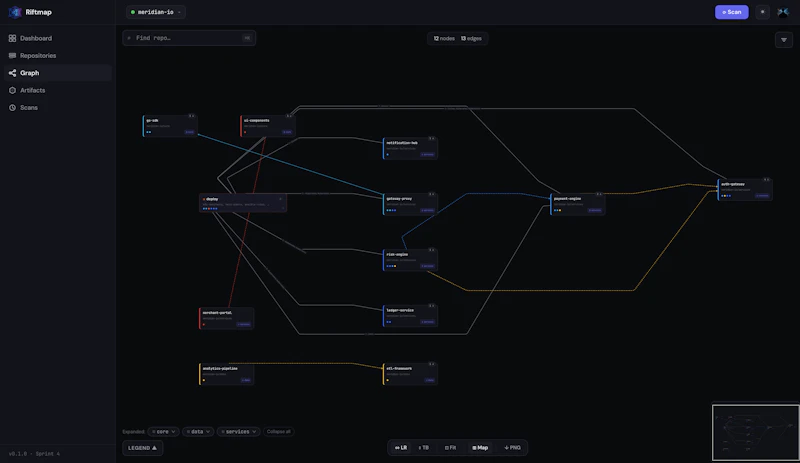Screen dimensions: 800x463
Task: Open the Scans sidebar item
Action: (58, 108)
